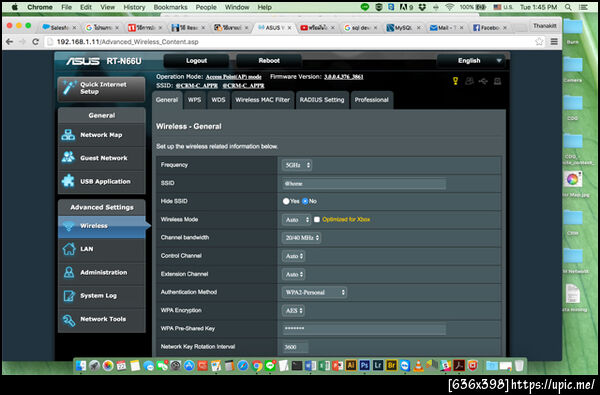The height and width of the screenshot is (395, 600).
Task: Open the Guest Network page
Action: click(x=101, y=158)
